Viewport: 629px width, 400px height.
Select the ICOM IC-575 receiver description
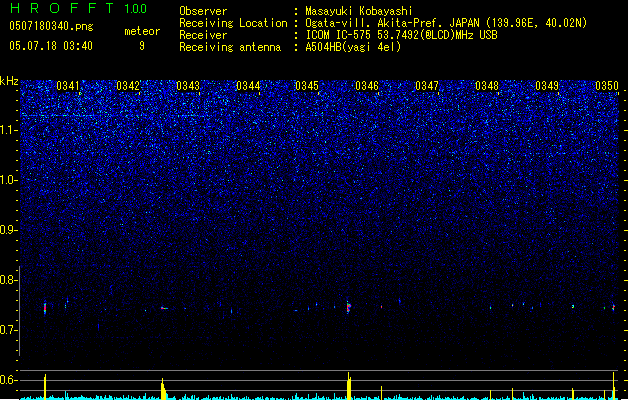tap(401, 35)
